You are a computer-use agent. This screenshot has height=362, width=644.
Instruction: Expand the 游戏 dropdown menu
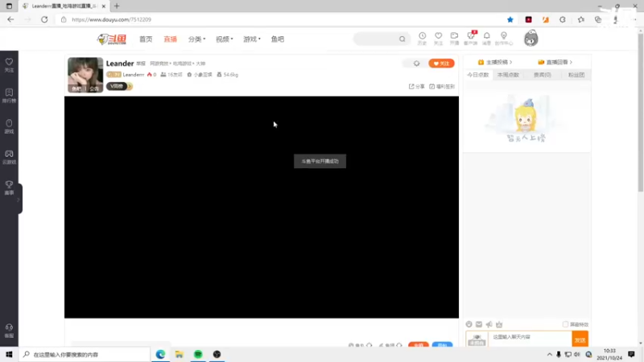pyautogui.click(x=252, y=39)
